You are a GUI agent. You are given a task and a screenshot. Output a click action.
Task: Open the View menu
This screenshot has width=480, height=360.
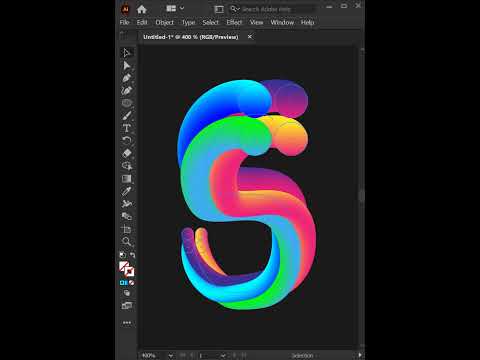256,22
